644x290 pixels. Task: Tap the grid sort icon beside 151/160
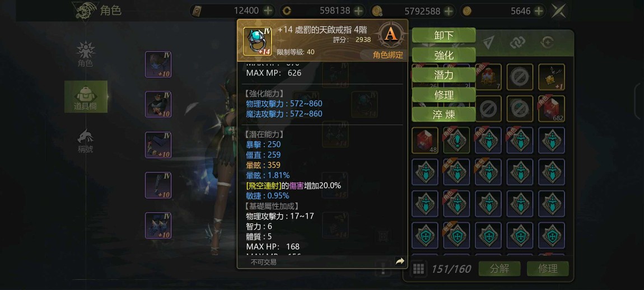[x=418, y=269]
